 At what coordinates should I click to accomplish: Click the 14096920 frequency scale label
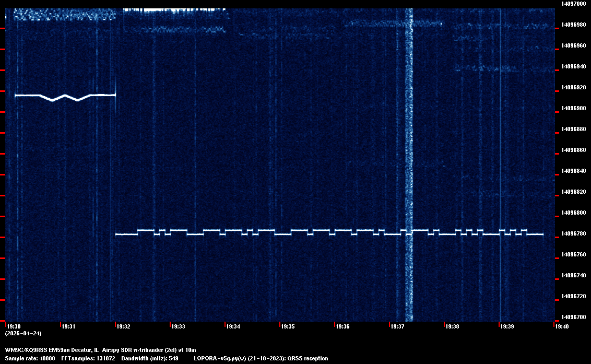point(573,87)
